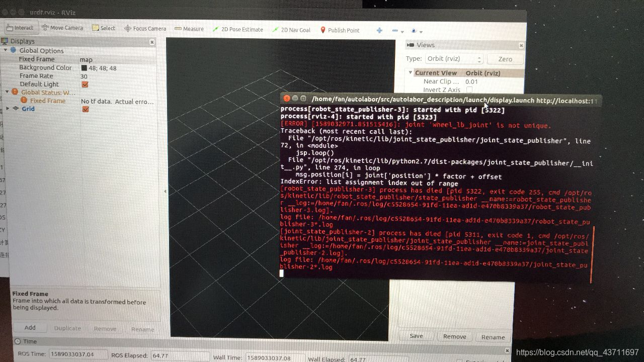Screen dimensions: 644x362
Task: Click the Time panel clock icon
Action: [17, 341]
